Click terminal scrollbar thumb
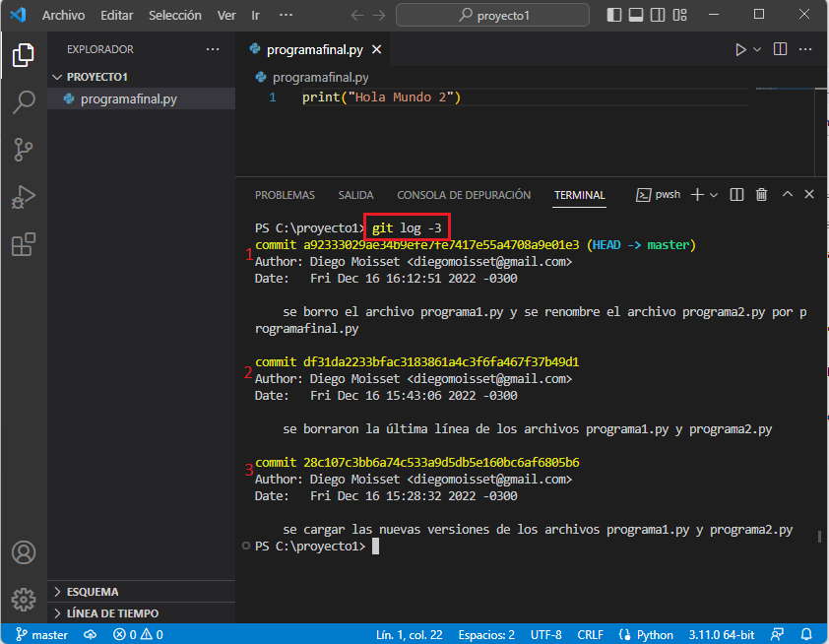Viewport: 829px width, 644px height. point(819,537)
